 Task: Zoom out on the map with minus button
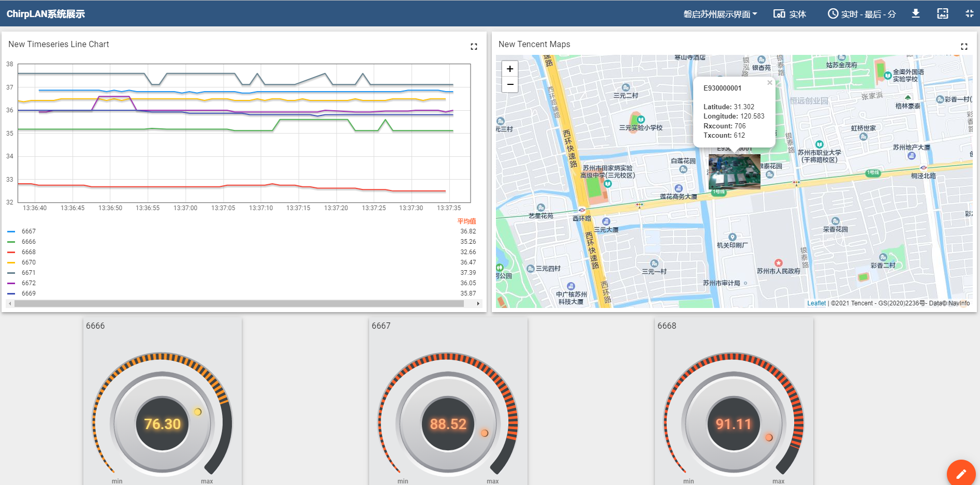point(510,84)
